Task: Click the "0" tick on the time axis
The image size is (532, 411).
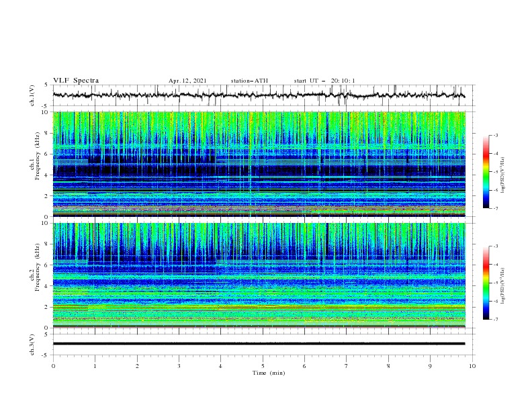Action: point(53,366)
